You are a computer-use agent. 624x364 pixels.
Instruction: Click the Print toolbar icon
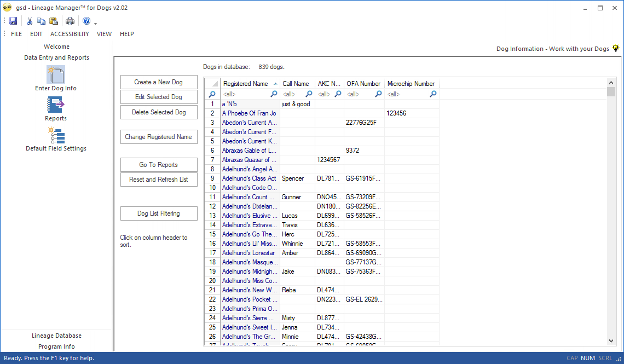coord(70,21)
